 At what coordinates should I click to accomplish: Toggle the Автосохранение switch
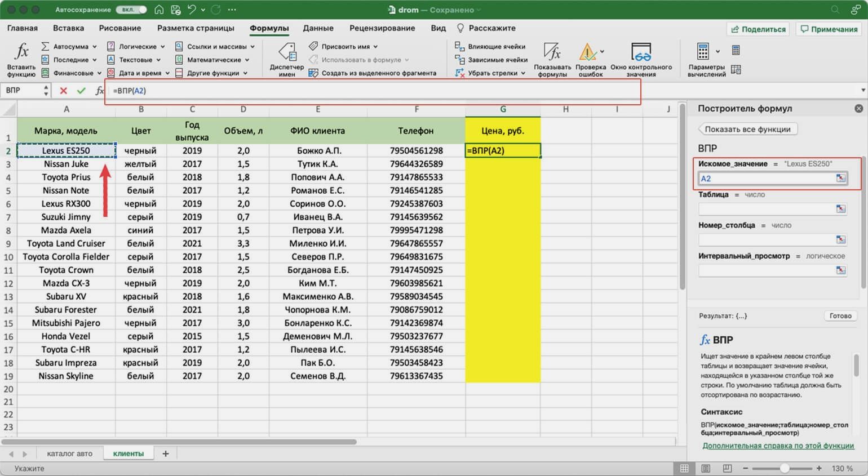pos(131,10)
